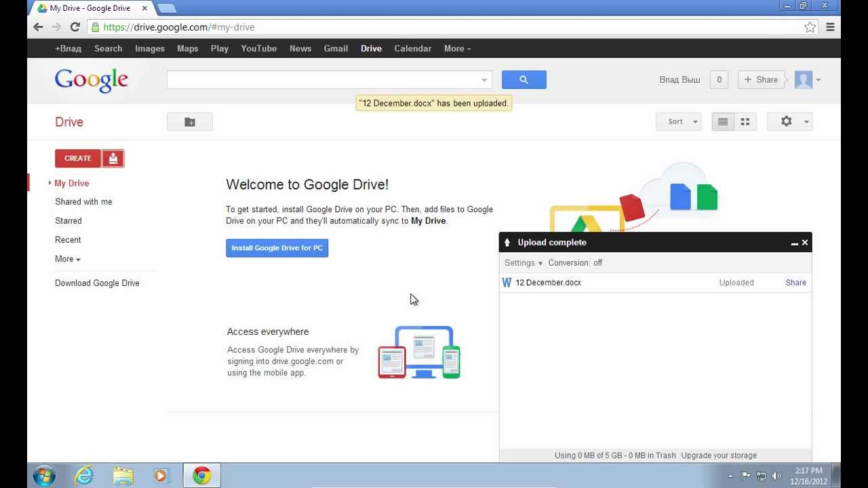Open Search in Google bar

pyautogui.click(x=108, y=49)
